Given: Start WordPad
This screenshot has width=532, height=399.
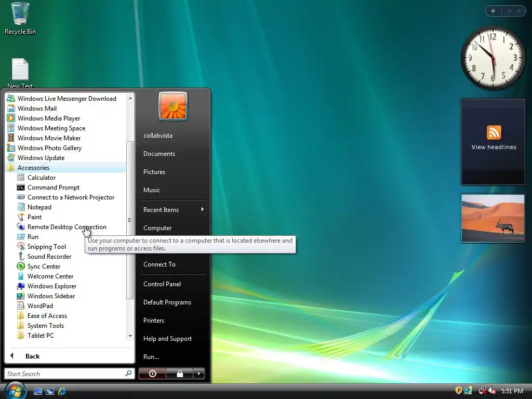Looking at the screenshot, I should pyautogui.click(x=71, y=305).
